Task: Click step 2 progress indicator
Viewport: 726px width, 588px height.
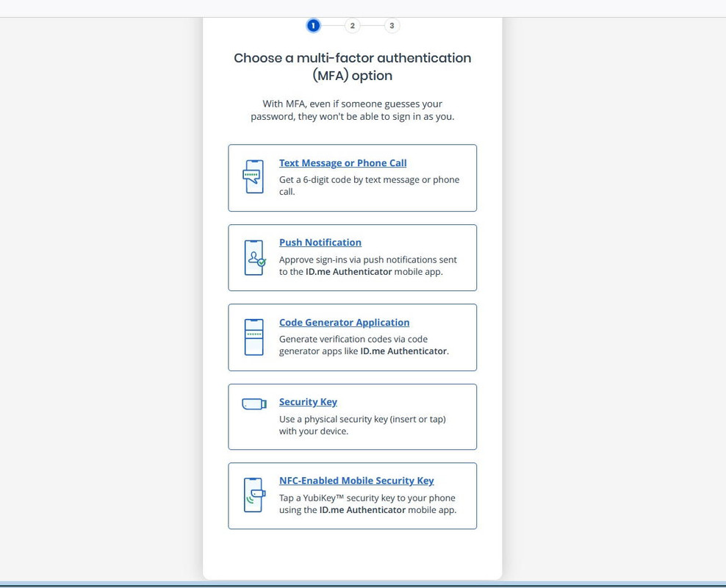Action: pos(353,26)
